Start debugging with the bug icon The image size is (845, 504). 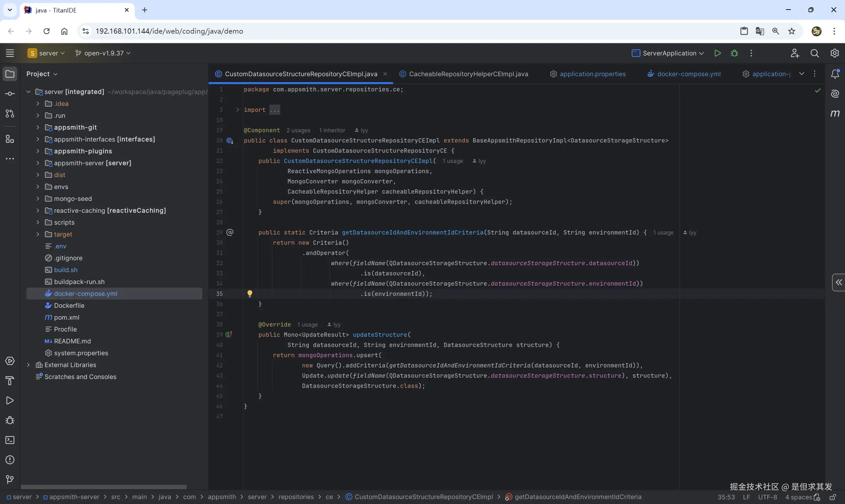[734, 53]
